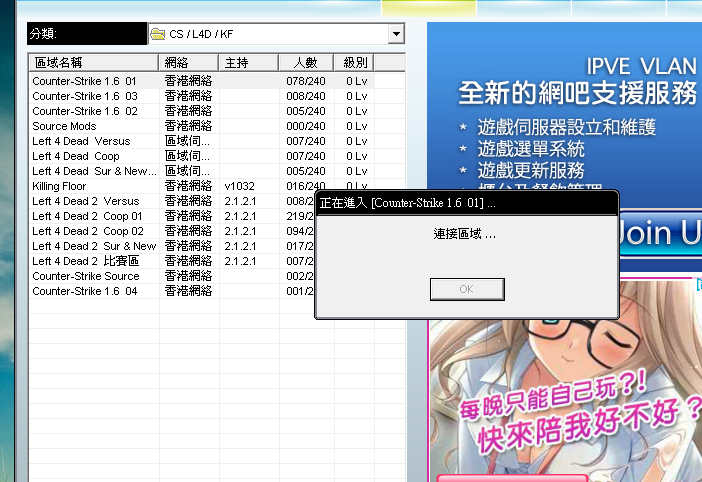The image size is (702, 482).
Task: Click 2.1.2.1 version for L4D2 Versus
Action: click(x=240, y=201)
